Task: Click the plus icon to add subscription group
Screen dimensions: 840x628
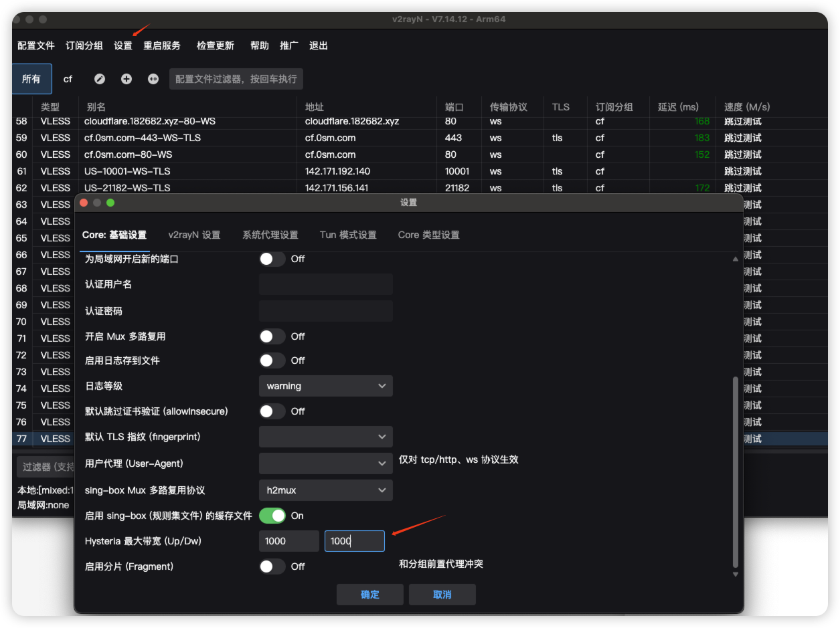Action: (x=127, y=79)
